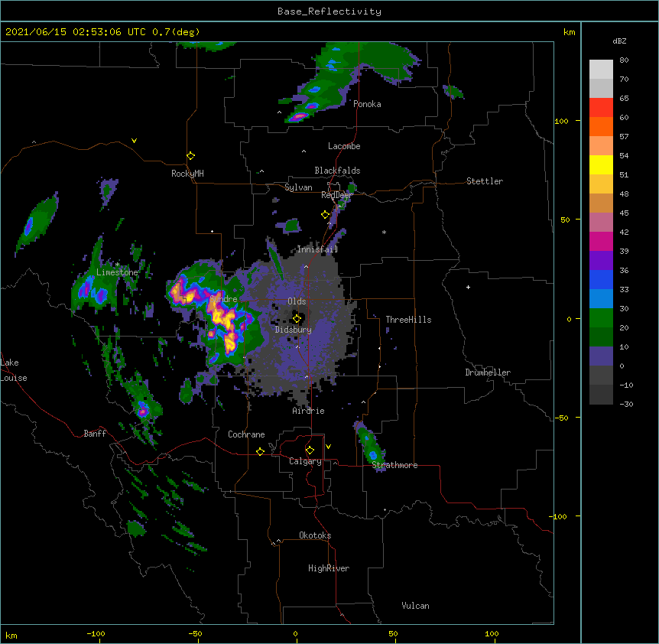This screenshot has height=644, width=659.
Task: Click the Sylvan town label
Action: click(x=298, y=187)
